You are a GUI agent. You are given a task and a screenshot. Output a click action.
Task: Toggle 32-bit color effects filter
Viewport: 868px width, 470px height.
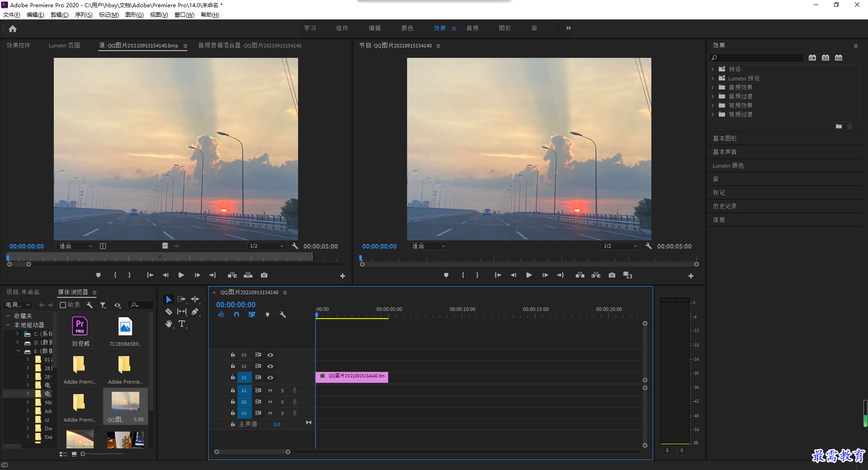click(x=825, y=58)
